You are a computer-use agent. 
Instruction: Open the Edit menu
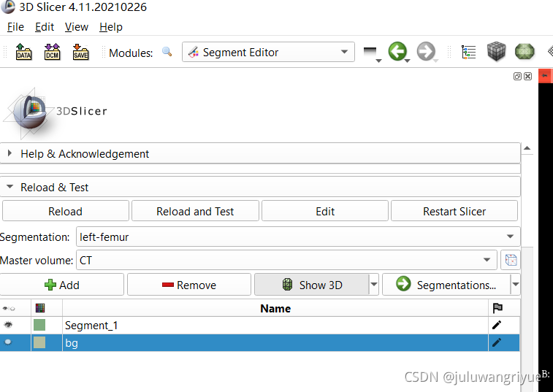click(45, 27)
